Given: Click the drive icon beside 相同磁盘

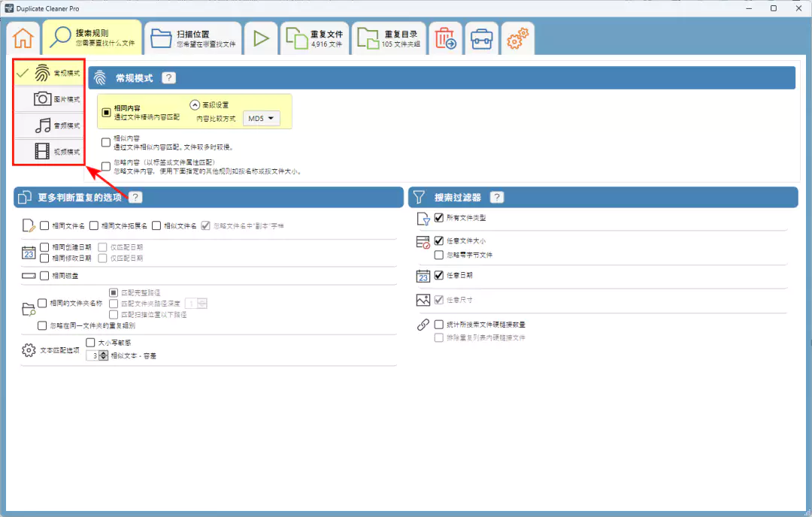Looking at the screenshot, I should 29,276.
